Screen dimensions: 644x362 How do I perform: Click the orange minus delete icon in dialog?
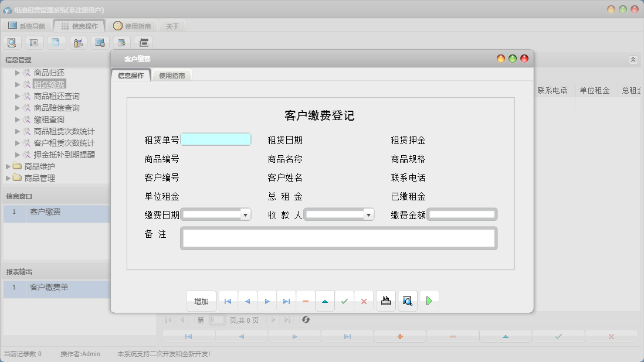(306, 301)
